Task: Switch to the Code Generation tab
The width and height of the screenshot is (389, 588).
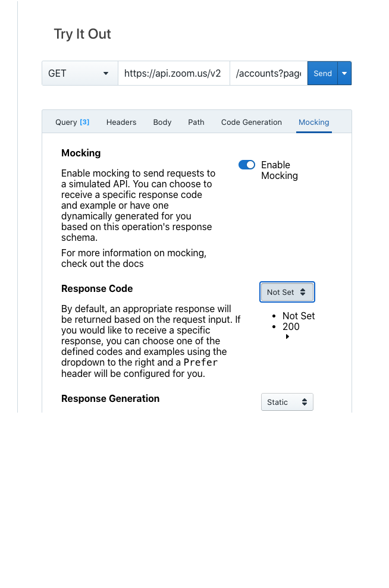Action: coord(251,122)
